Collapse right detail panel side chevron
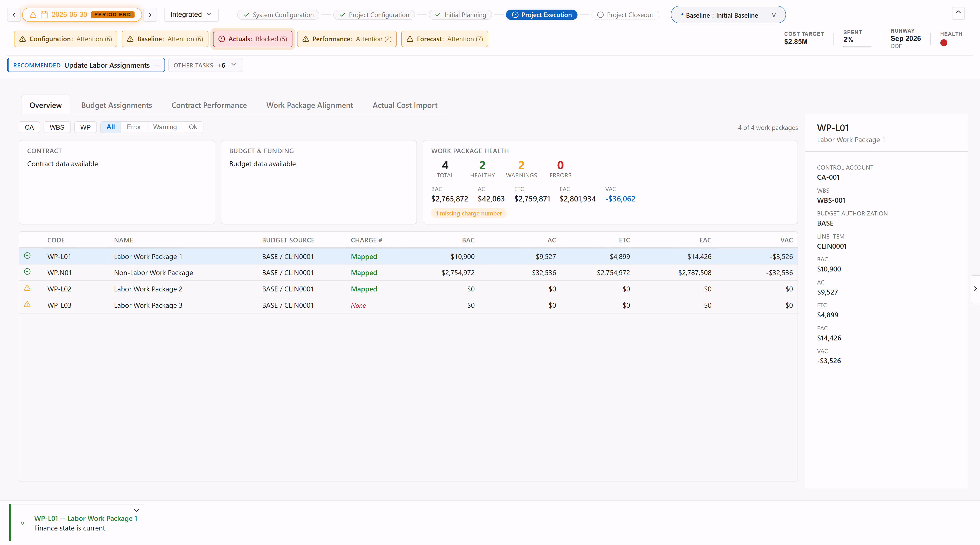980x545 pixels. (975, 289)
